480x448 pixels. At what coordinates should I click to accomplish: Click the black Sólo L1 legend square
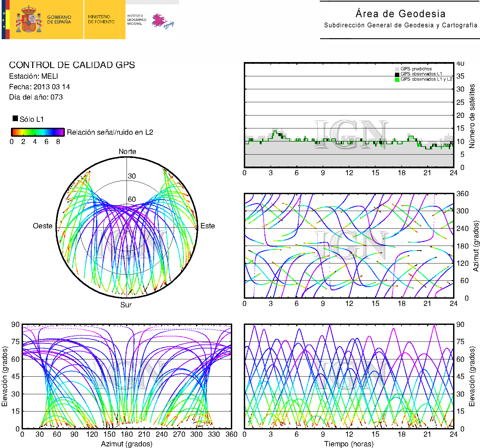click(15, 118)
